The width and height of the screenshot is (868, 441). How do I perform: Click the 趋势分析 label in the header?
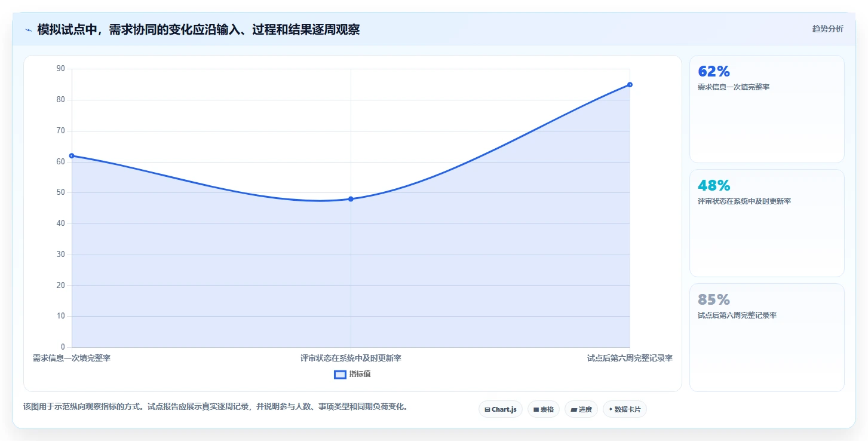(827, 29)
